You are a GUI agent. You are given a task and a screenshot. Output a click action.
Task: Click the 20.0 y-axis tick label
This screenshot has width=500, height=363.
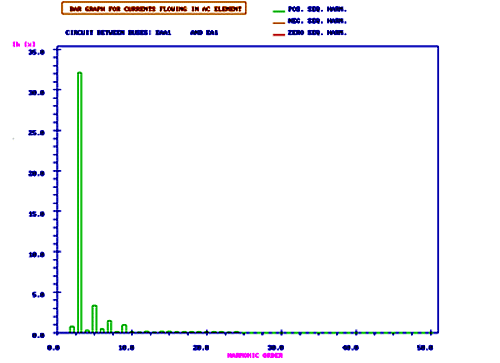(x=37, y=173)
